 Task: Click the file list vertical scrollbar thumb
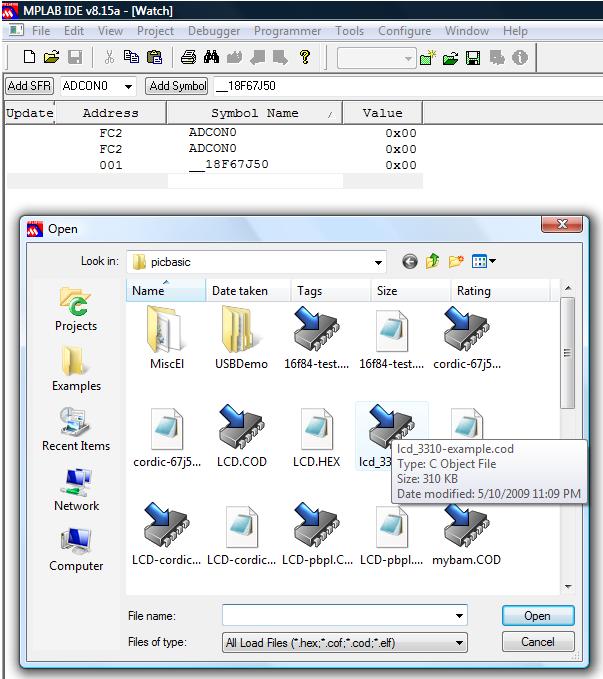(567, 353)
